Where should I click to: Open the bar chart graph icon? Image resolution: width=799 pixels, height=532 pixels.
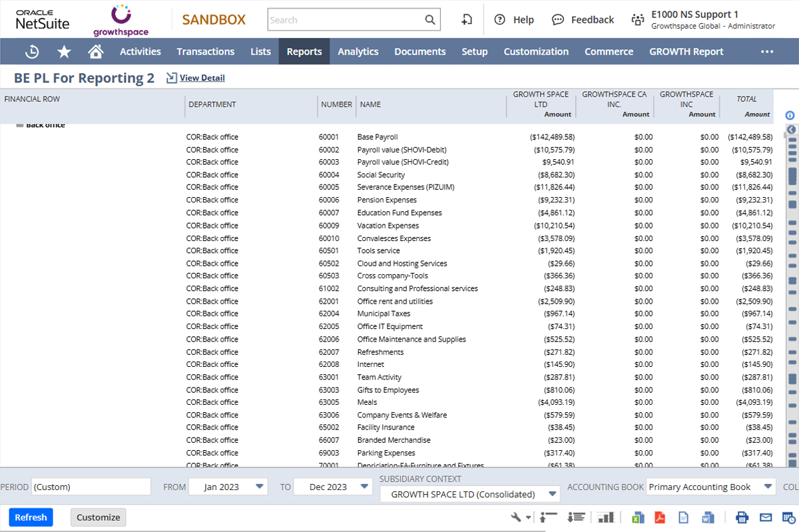point(605,517)
